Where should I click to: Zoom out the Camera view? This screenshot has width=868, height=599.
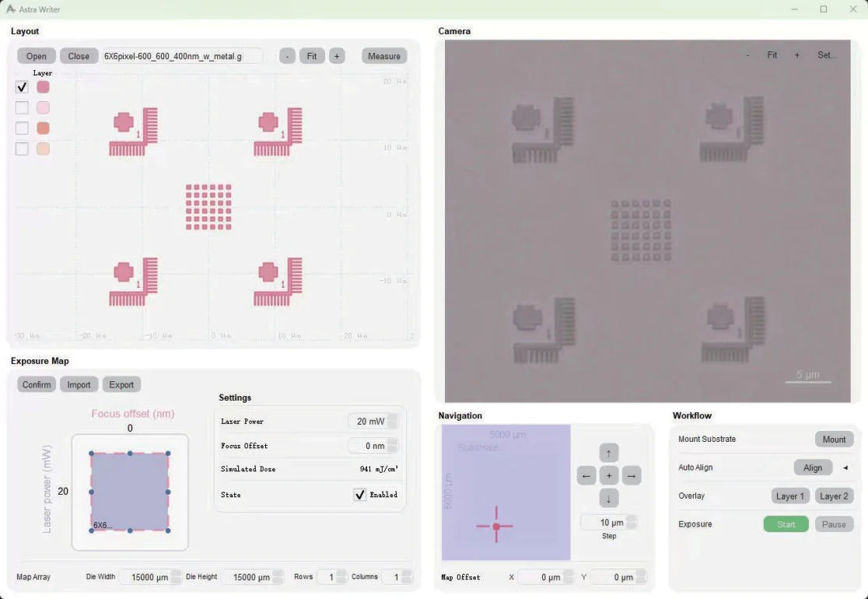(x=748, y=54)
